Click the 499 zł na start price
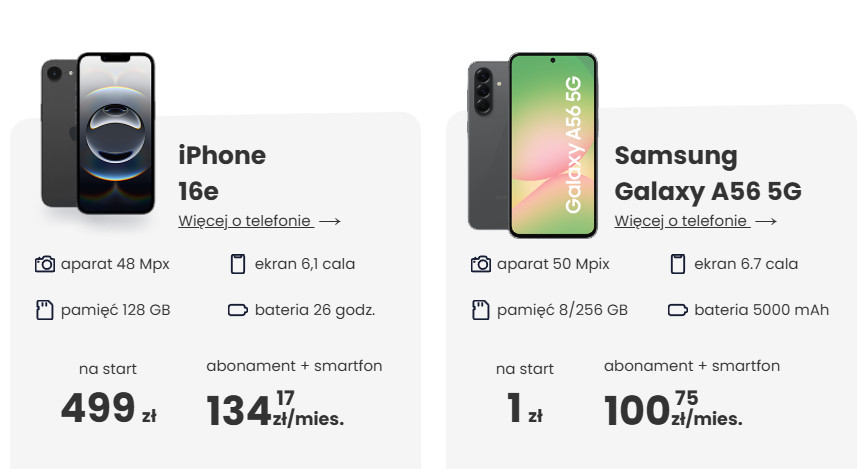This screenshot has width=865, height=469. tap(107, 408)
